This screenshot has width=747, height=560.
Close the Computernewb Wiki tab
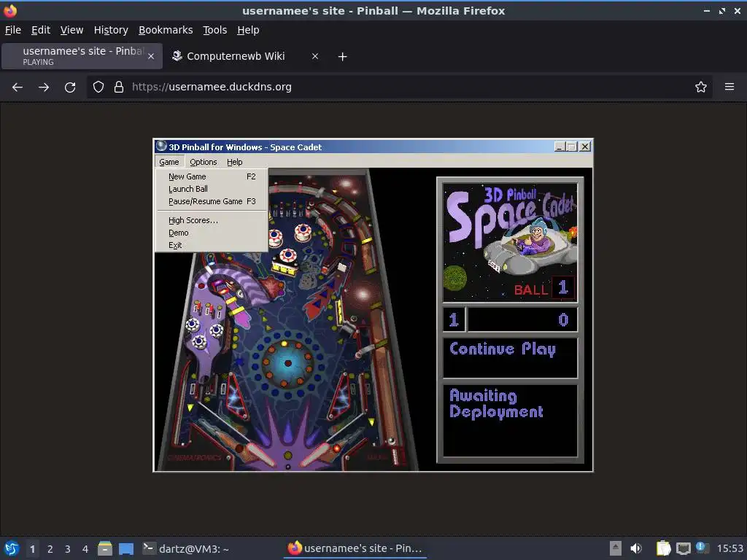coord(315,56)
